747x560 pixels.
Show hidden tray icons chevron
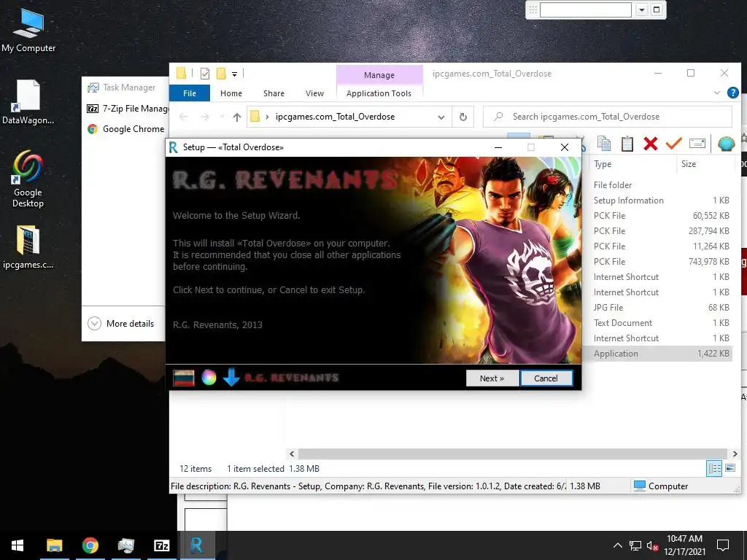[x=617, y=545]
